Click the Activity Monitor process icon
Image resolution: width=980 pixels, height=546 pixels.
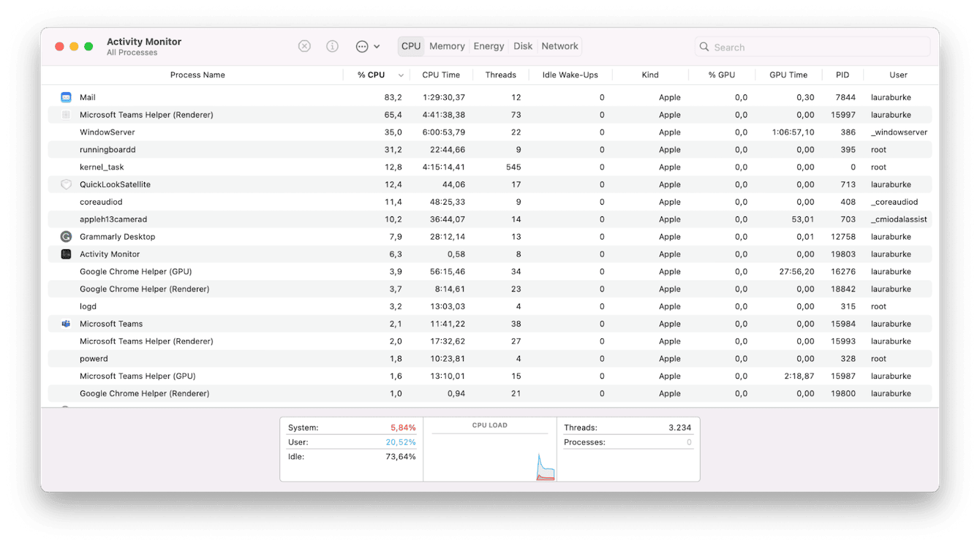point(66,254)
